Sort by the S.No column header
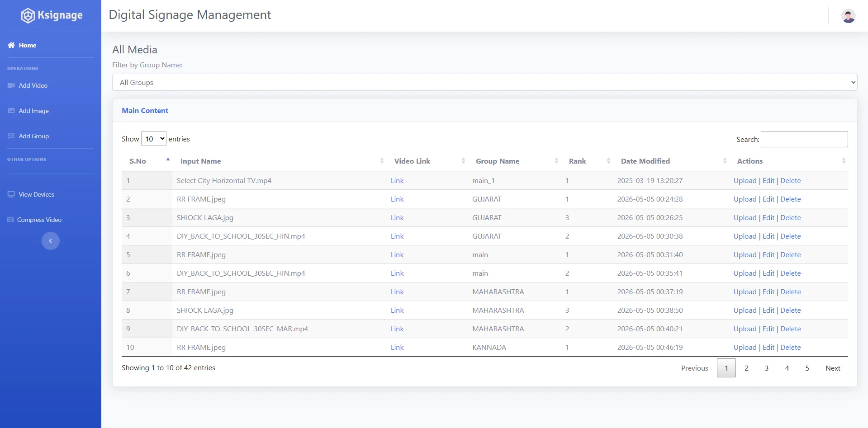Screen dimensions: 868x428 coord(147,161)
